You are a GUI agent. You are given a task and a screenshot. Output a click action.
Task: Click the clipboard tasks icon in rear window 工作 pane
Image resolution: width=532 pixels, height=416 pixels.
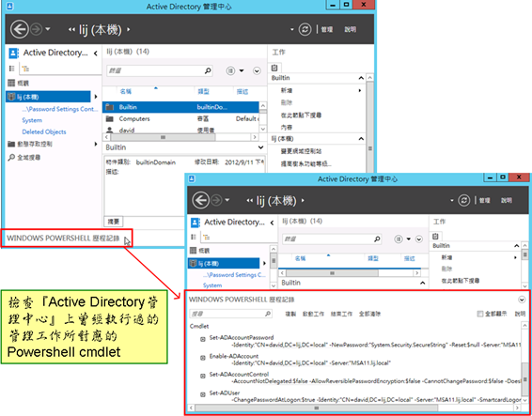[274, 68]
